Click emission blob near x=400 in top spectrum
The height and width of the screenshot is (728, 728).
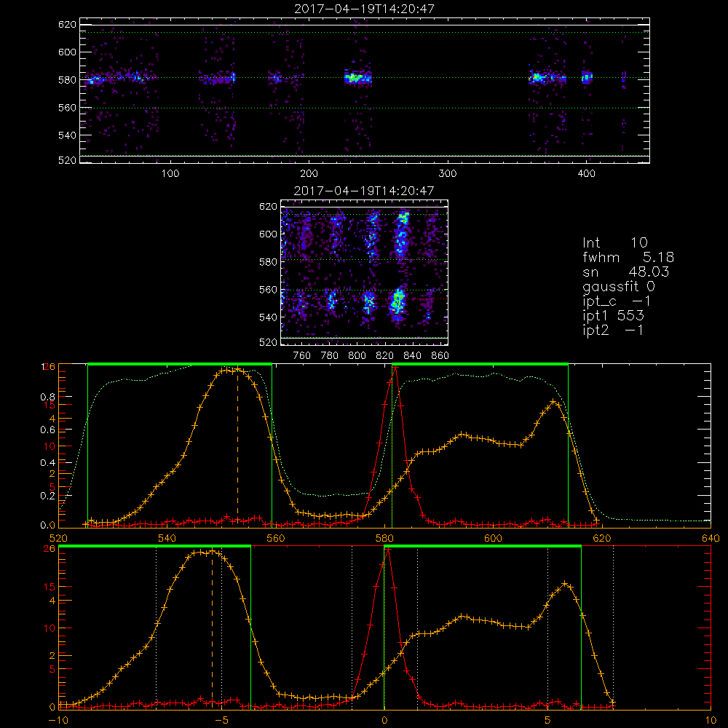(x=587, y=77)
